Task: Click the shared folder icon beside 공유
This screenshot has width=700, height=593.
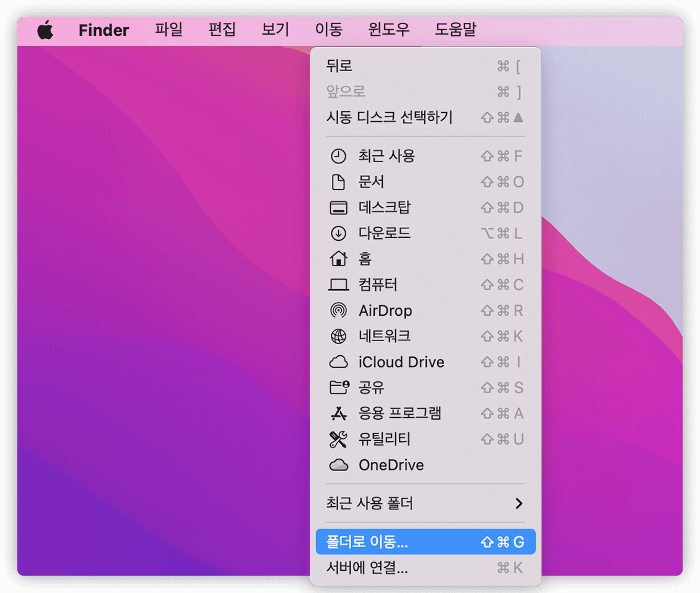Action: pyautogui.click(x=339, y=387)
